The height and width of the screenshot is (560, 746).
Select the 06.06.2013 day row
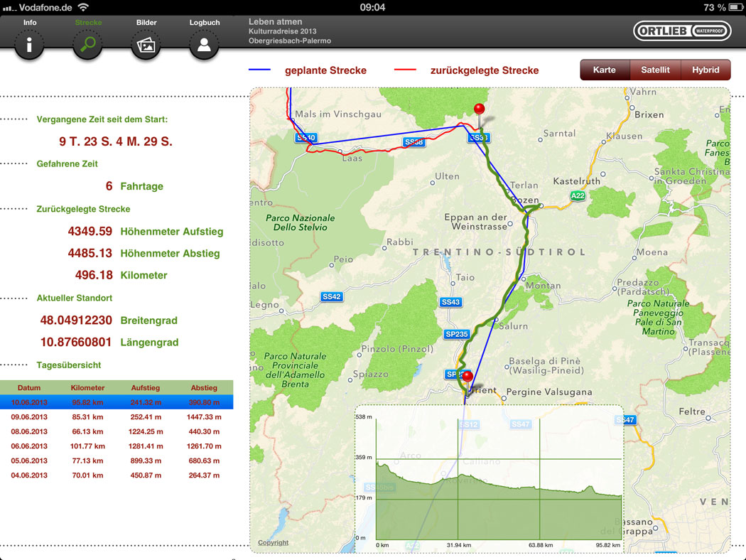pyautogui.click(x=117, y=446)
